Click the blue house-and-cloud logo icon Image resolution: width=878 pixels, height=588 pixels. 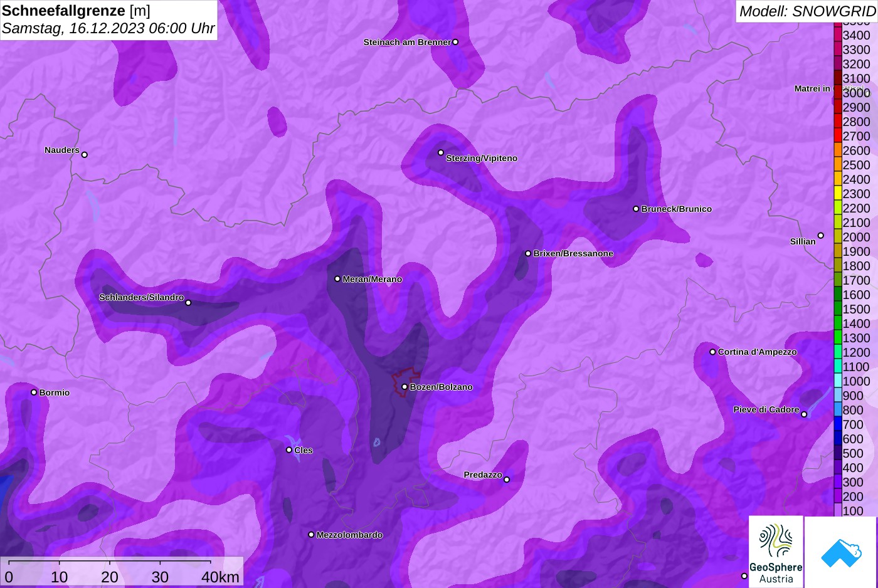[x=841, y=552]
